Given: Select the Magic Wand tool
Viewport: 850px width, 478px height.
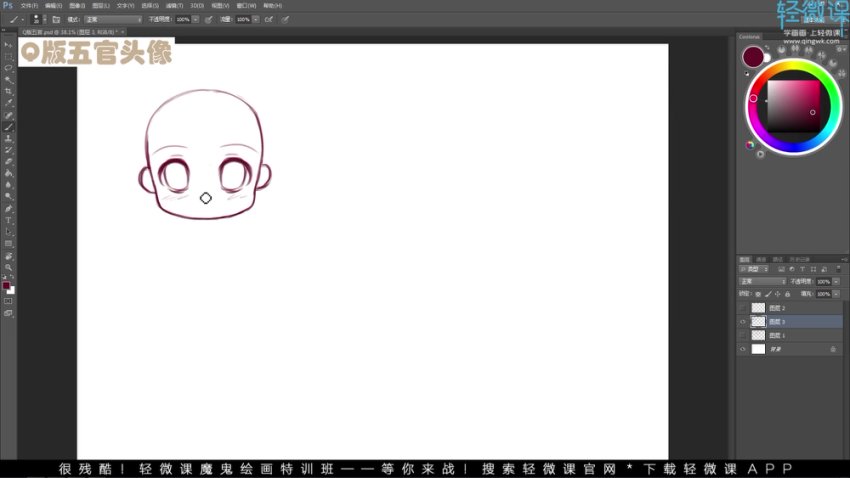Looking at the screenshot, I should pos(8,80).
